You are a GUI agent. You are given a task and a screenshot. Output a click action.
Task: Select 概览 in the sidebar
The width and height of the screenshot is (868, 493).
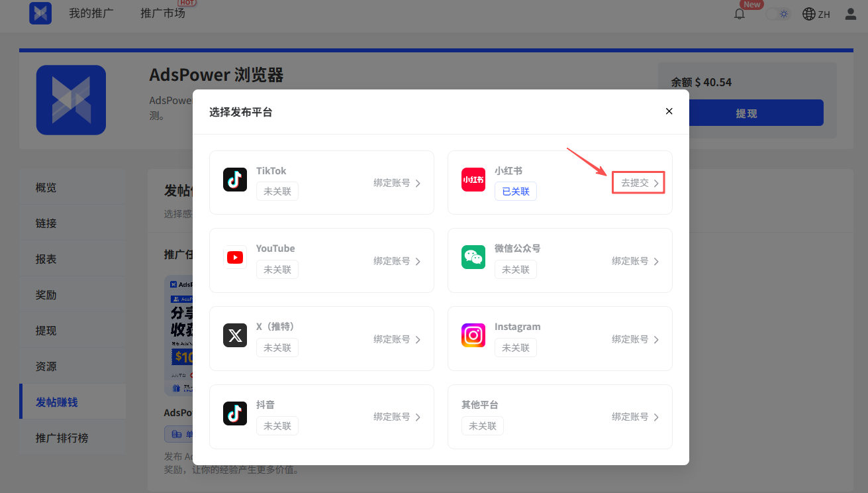(x=73, y=188)
